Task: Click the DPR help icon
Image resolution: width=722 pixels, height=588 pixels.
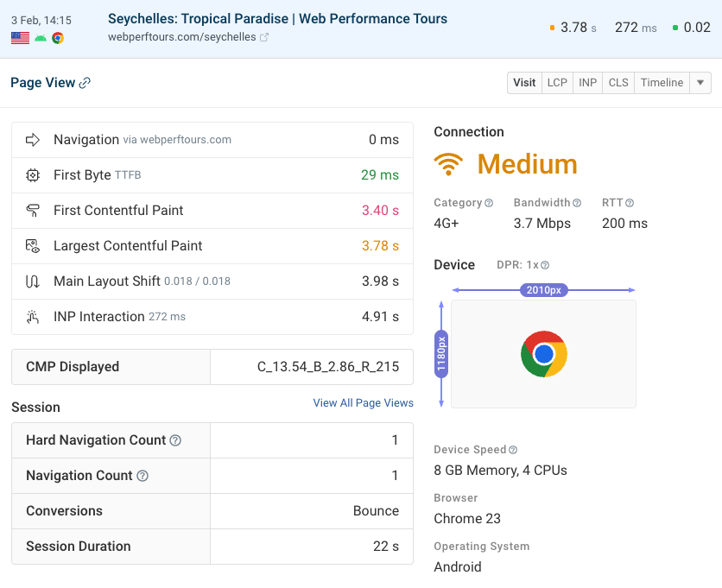Action: (545, 265)
